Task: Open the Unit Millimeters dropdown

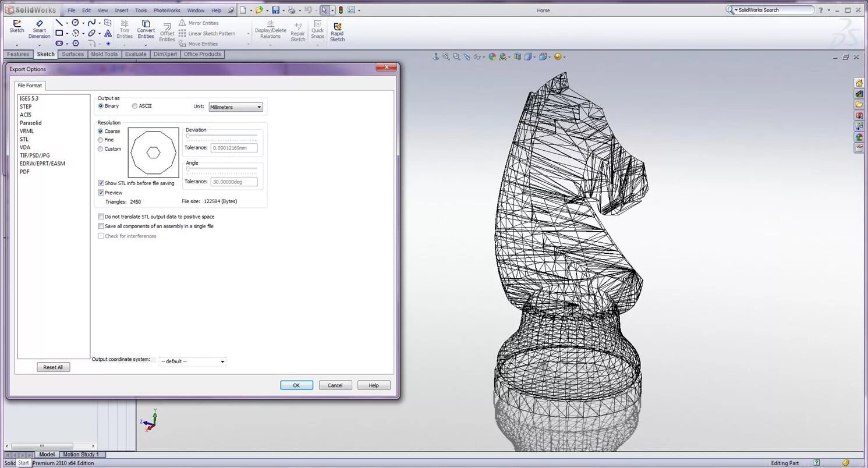Action: tap(236, 107)
